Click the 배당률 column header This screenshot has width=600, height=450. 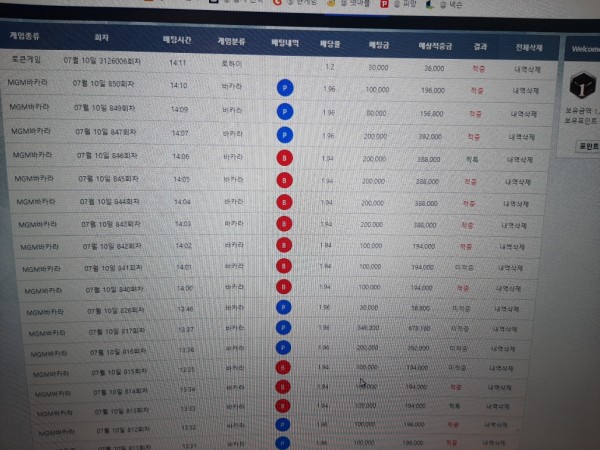[330, 44]
